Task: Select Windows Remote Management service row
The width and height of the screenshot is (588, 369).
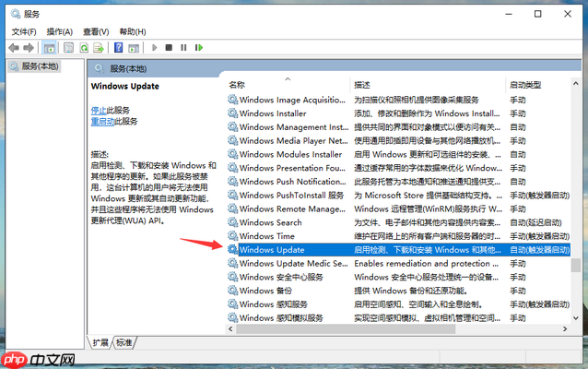Action: [x=399, y=208]
